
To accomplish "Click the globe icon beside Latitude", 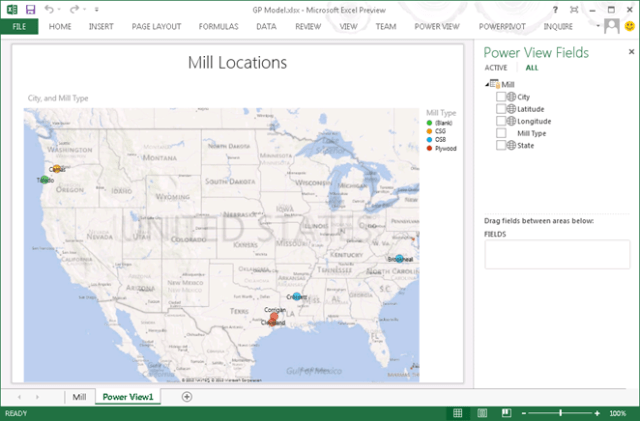I will [511, 109].
